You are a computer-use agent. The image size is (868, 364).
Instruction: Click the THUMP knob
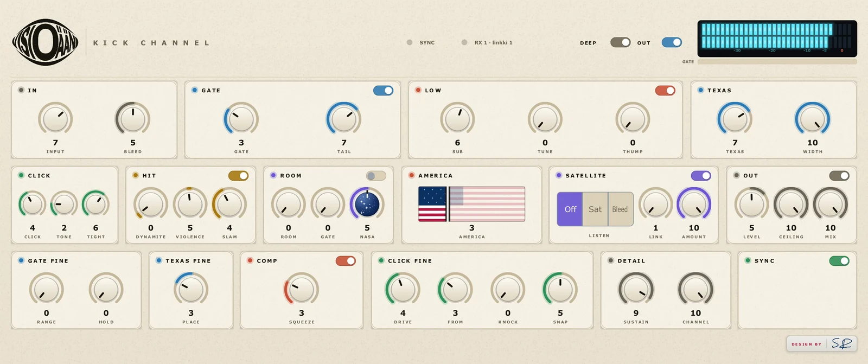tap(633, 119)
